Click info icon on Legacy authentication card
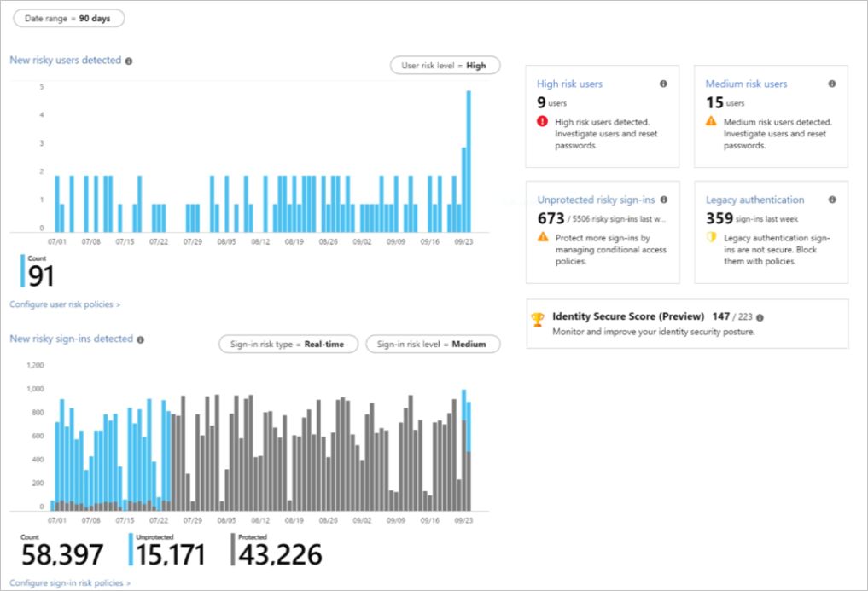 [x=832, y=200]
